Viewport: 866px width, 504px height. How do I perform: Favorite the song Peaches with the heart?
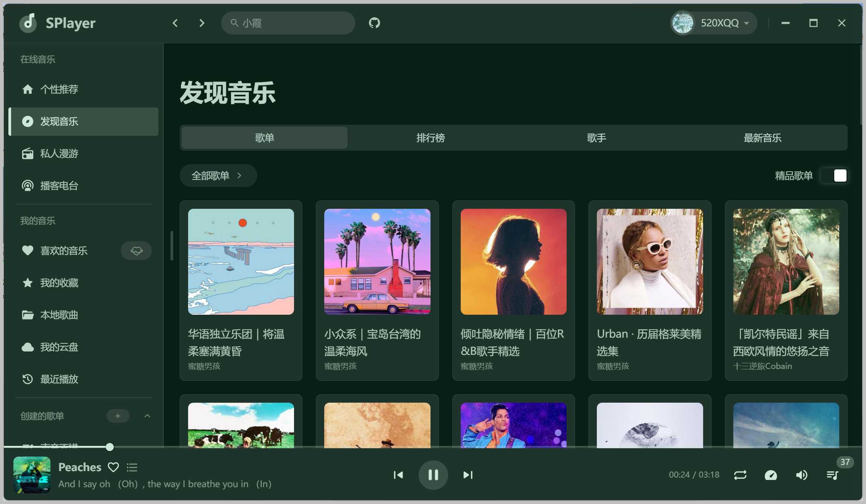coord(113,467)
